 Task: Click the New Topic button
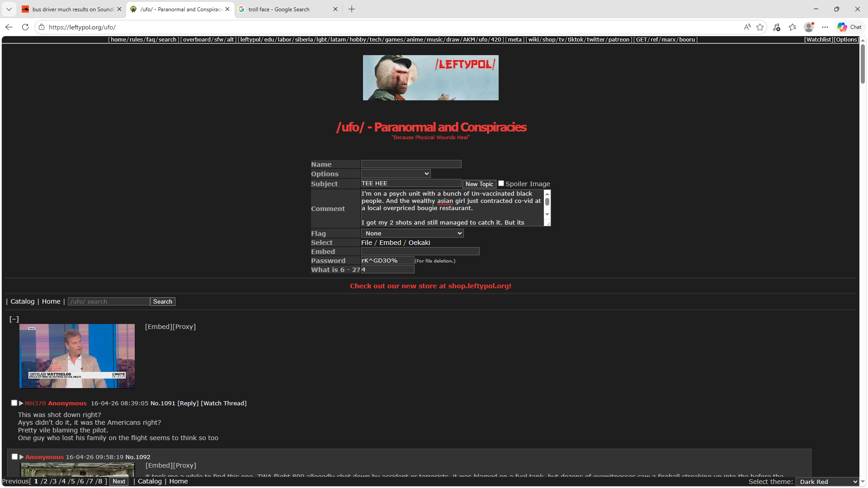(x=479, y=184)
